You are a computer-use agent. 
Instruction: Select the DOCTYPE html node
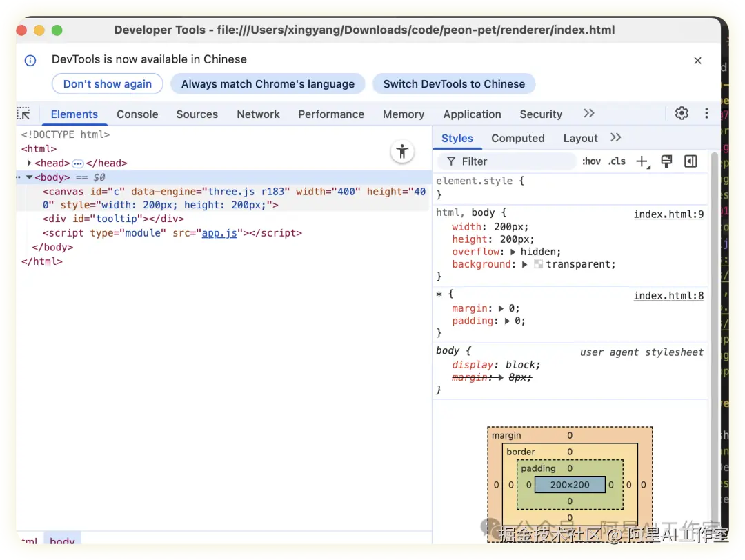click(65, 134)
